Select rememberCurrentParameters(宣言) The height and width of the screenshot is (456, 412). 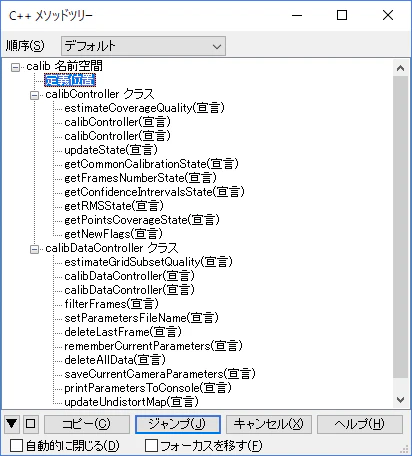153,346
